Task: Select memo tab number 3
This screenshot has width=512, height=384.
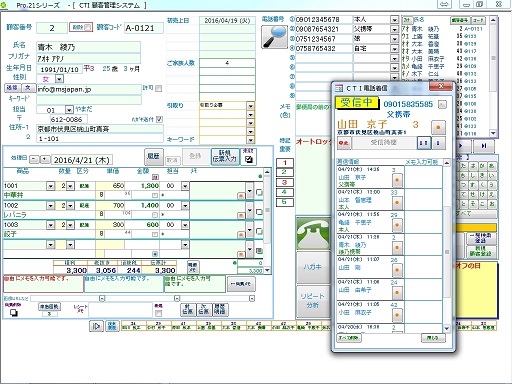Action: pyautogui.click(x=285, y=182)
